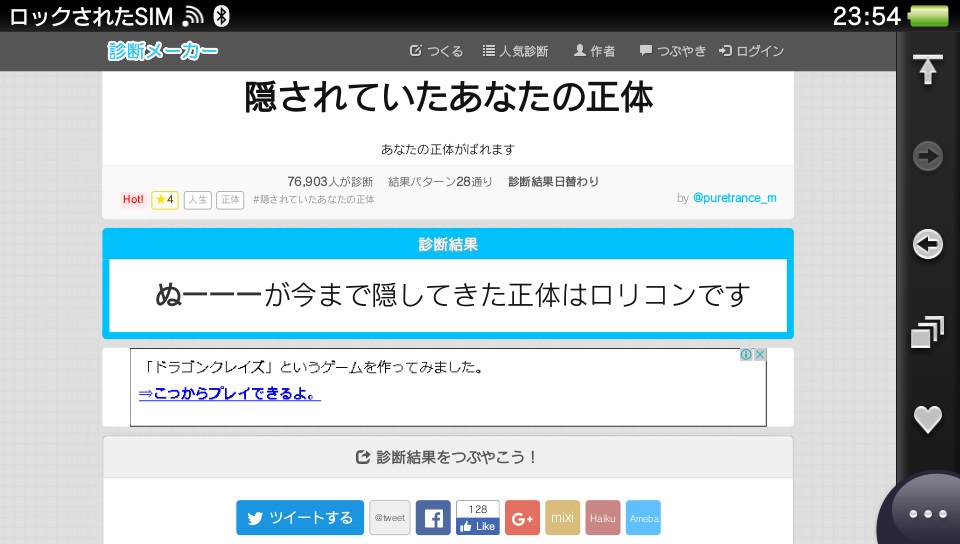The height and width of the screenshot is (544, 960).
Task: Click the ad info icon
Action: click(746, 354)
